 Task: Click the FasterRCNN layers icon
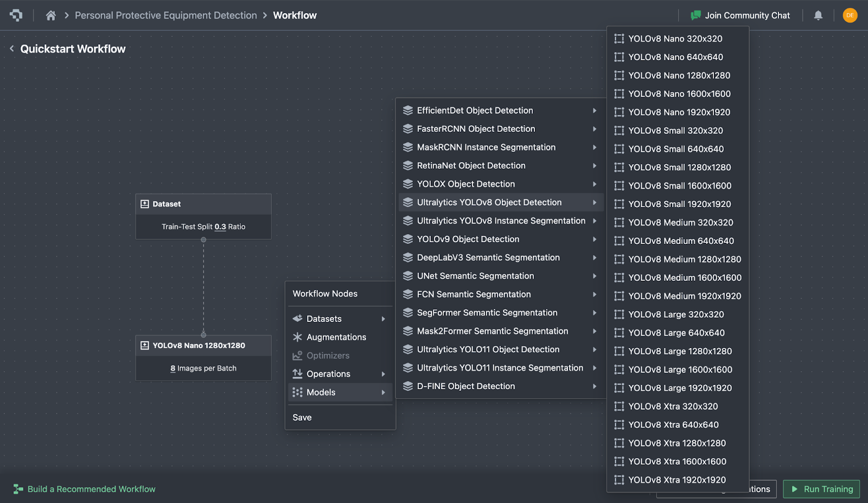coord(408,129)
